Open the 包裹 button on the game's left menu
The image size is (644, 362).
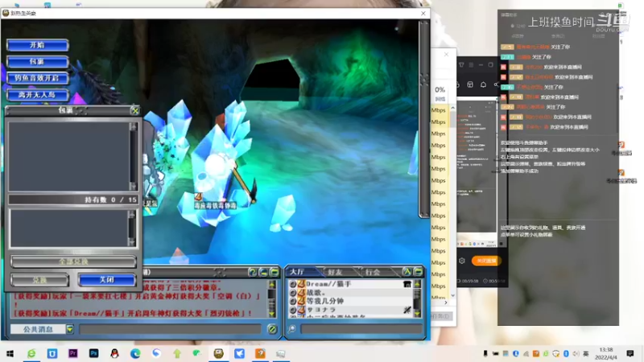click(x=37, y=62)
